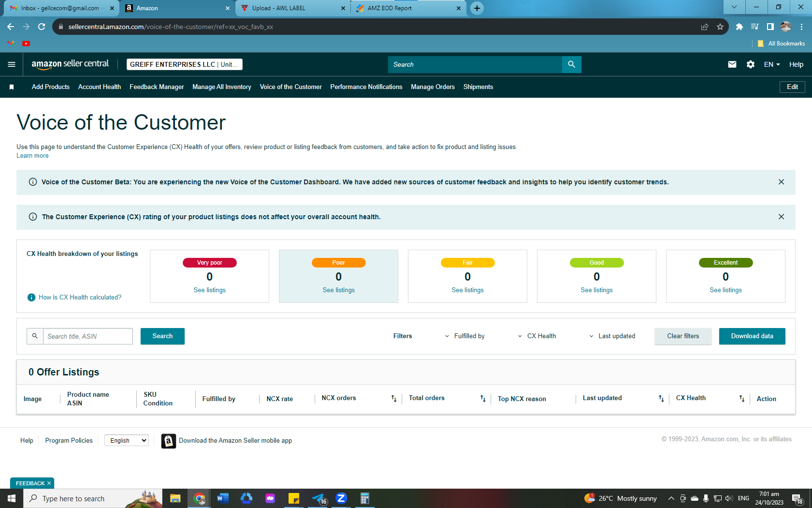
Task: Focus the header Search box
Action: (x=475, y=64)
